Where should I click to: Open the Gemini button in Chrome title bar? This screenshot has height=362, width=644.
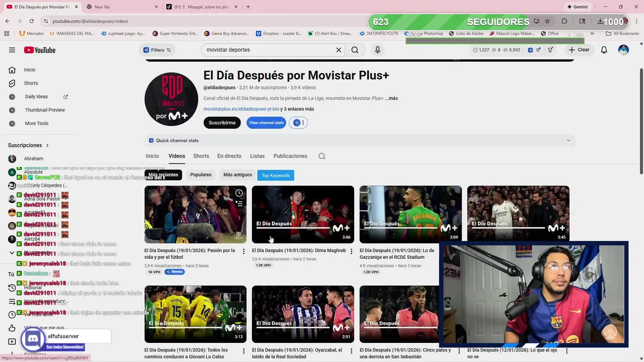coord(577,7)
